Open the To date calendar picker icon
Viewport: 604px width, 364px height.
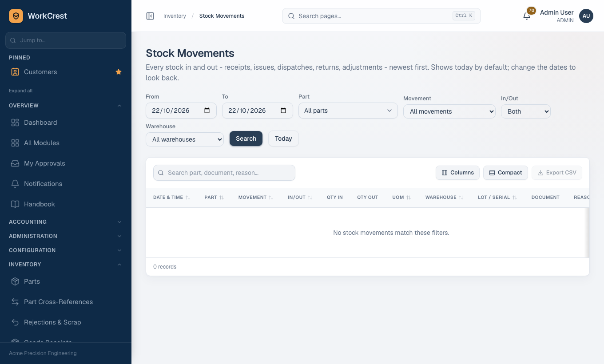(x=283, y=111)
